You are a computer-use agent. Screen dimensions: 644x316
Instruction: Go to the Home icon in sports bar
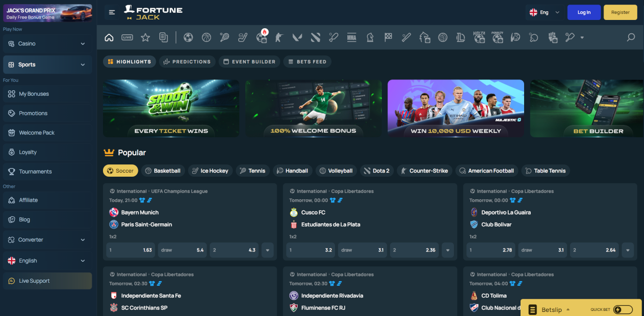[x=109, y=37]
